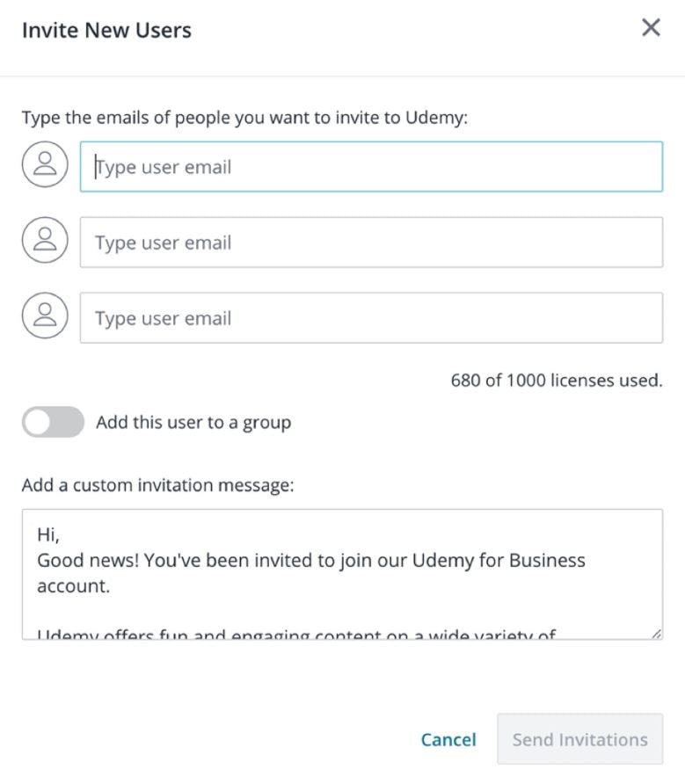Image resolution: width=685 pixels, height=784 pixels.
Task: Click the "Type the emails of people" label
Action: click(244, 118)
